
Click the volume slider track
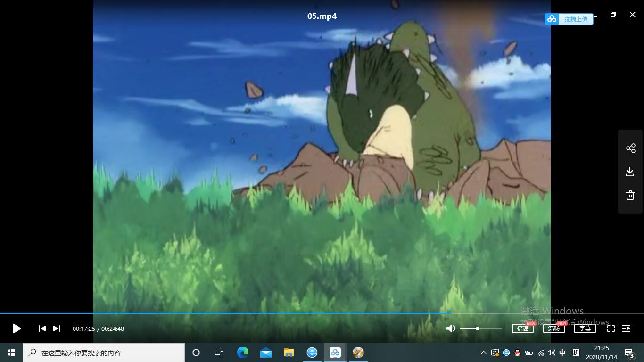[481, 329]
